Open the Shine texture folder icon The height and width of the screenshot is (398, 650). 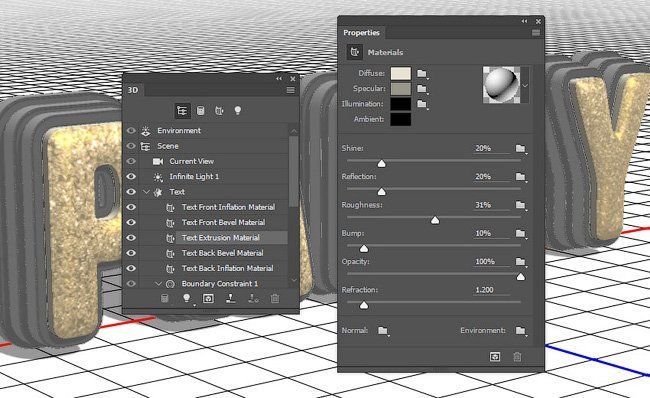[521, 148]
